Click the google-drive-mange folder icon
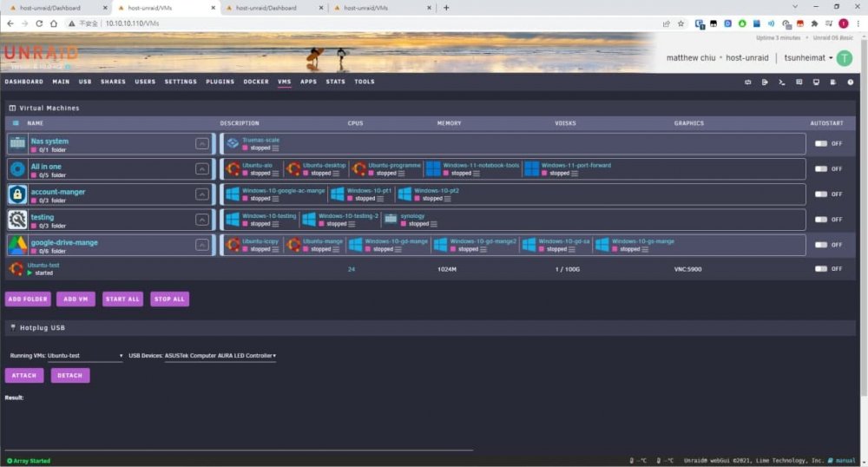This screenshot has width=868, height=467. pyautogui.click(x=17, y=245)
